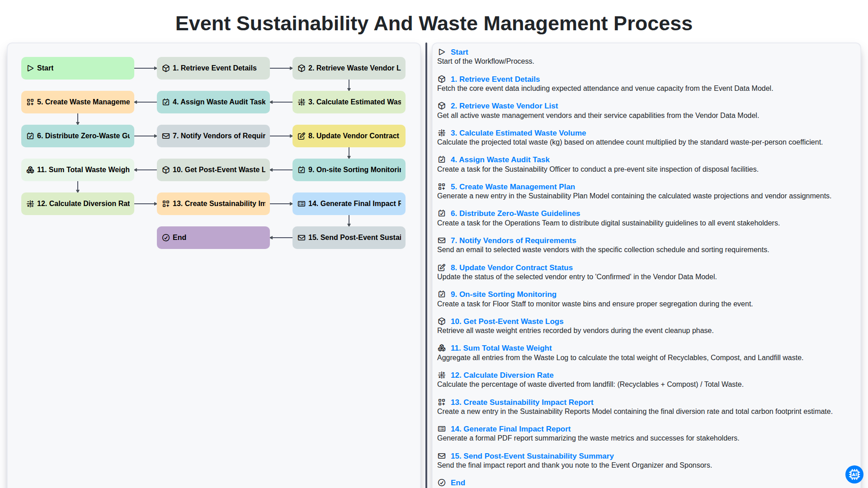Click the vertical divider between the two panels
Viewport: 868px width, 488px height.
tap(426, 265)
